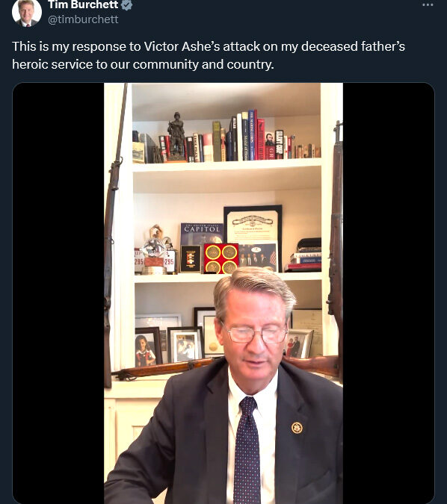447x504 pixels.
Task: Click the Tim Burchett display name
Action: 84,4
